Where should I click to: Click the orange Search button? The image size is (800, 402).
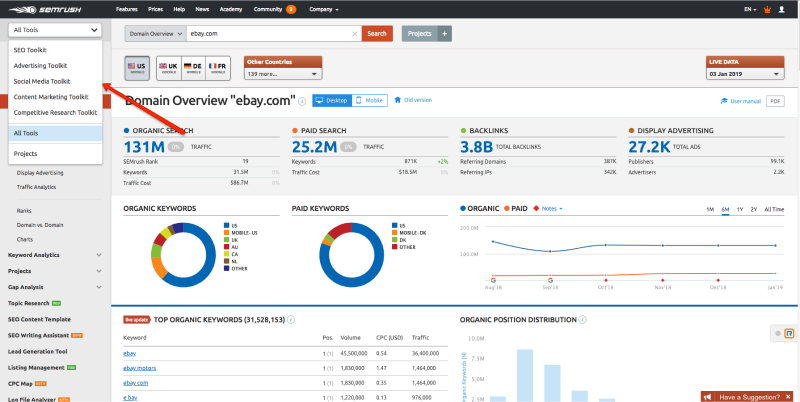tap(377, 33)
